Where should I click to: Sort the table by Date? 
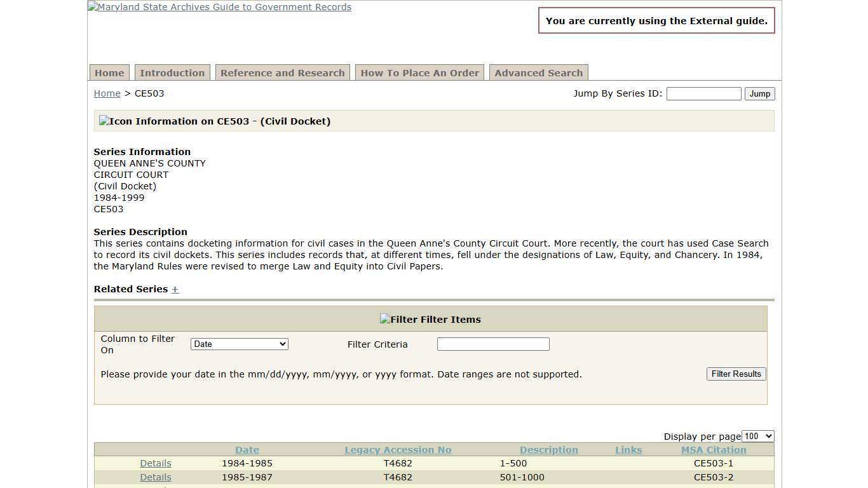[x=247, y=450]
